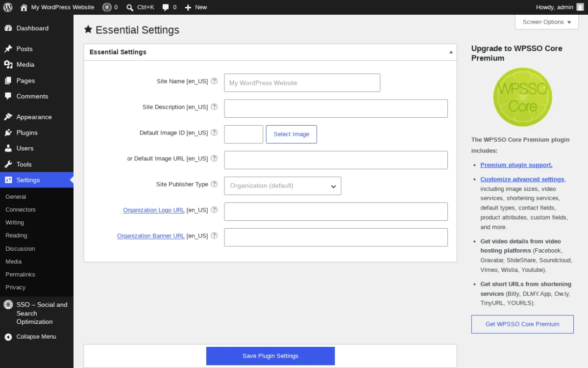
Task: Open Howdy, admin account menu
Action: click(x=561, y=7)
